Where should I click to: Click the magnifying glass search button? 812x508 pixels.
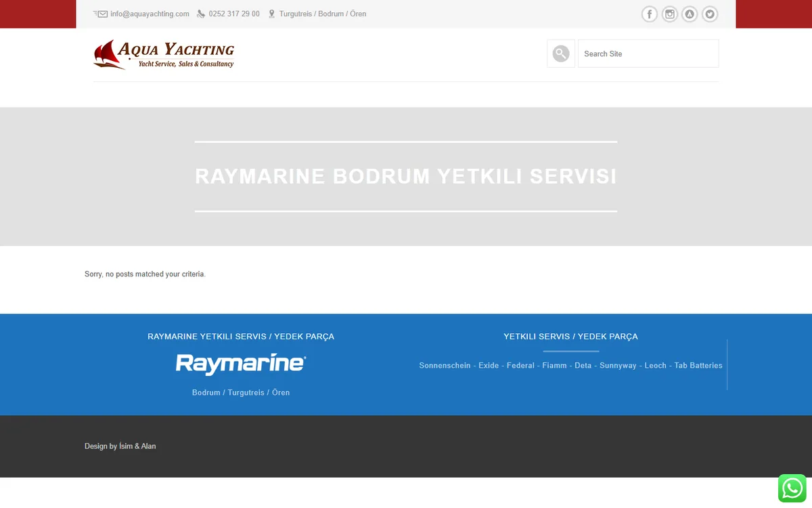point(561,54)
